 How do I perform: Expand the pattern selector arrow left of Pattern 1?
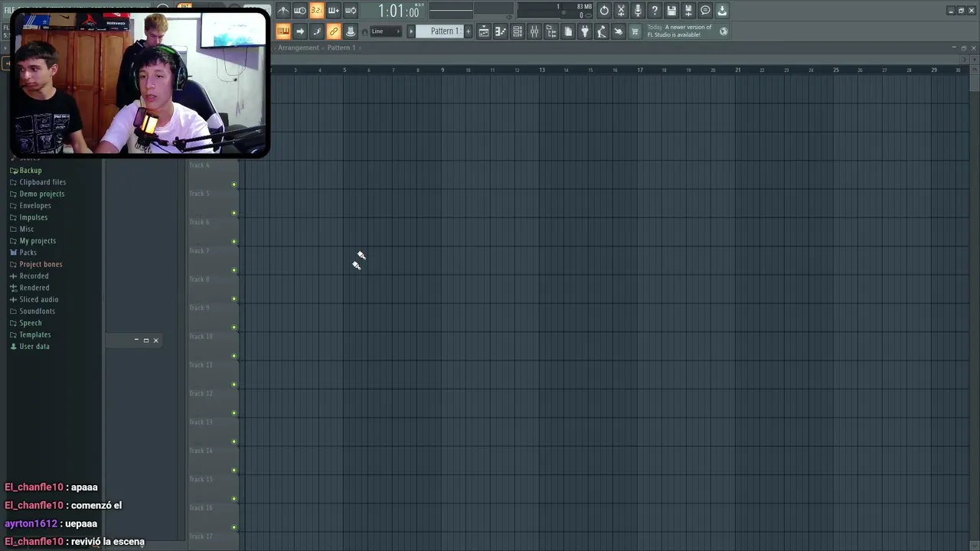[411, 31]
